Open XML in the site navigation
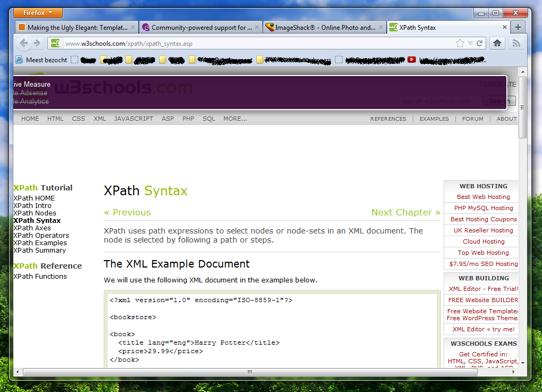Image resolution: width=542 pixels, height=392 pixels. coord(99,119)
